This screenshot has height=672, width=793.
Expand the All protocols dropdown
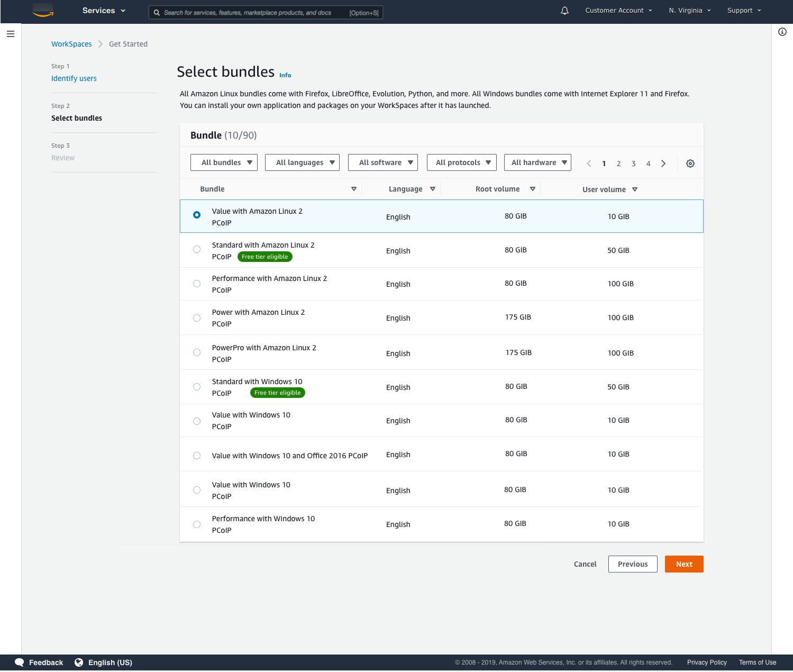pyautogui.click(x=461, y=162)
